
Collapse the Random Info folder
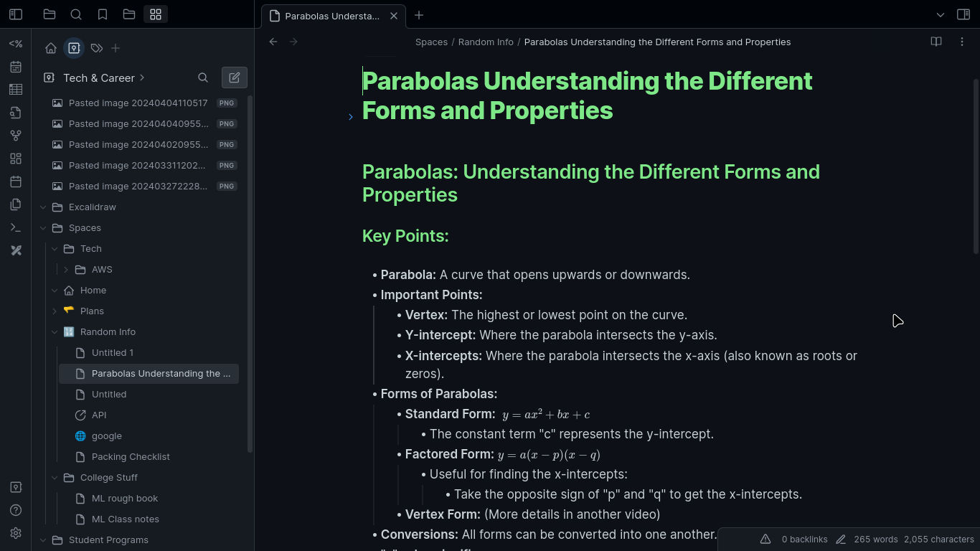pos(55,332)
